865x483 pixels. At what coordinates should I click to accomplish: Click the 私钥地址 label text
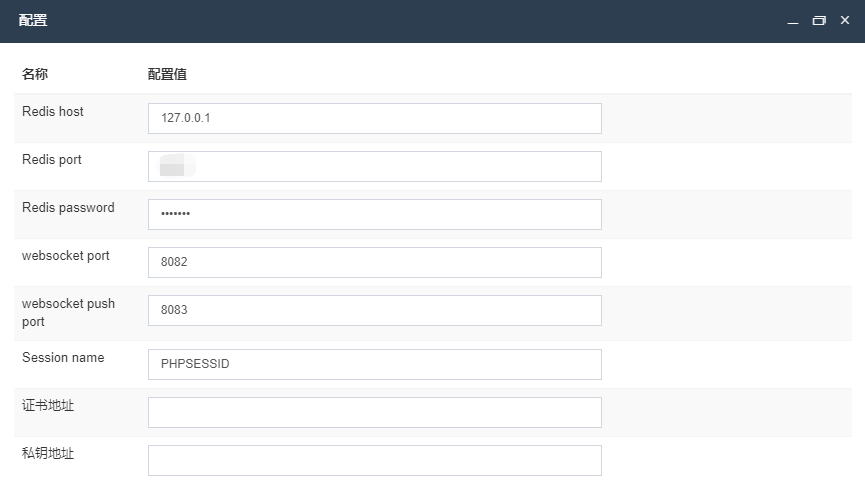[48, 454]
